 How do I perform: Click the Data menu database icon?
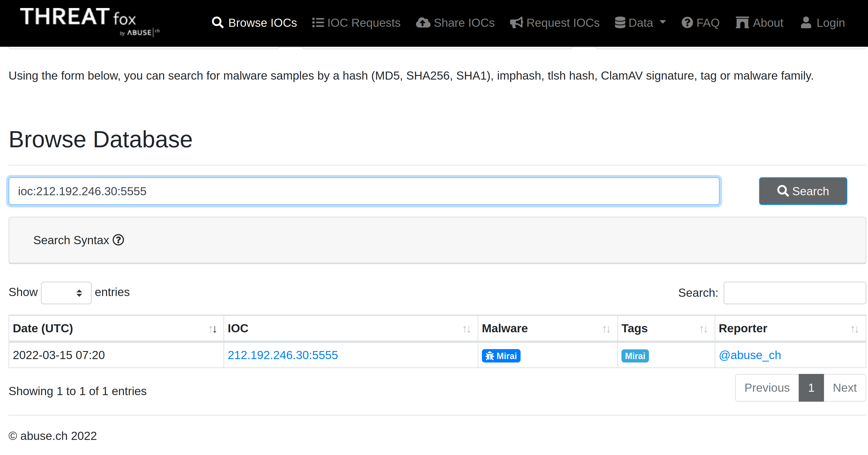(621, 22)
